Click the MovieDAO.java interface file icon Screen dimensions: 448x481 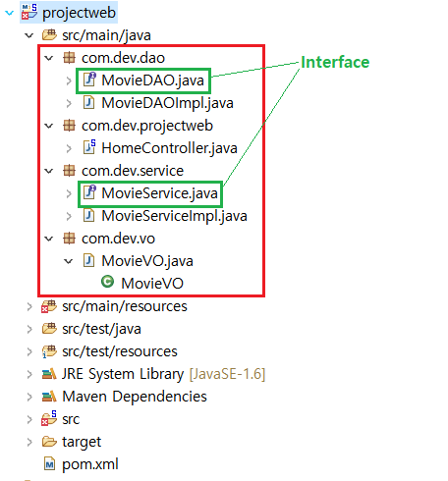(89, 80)
